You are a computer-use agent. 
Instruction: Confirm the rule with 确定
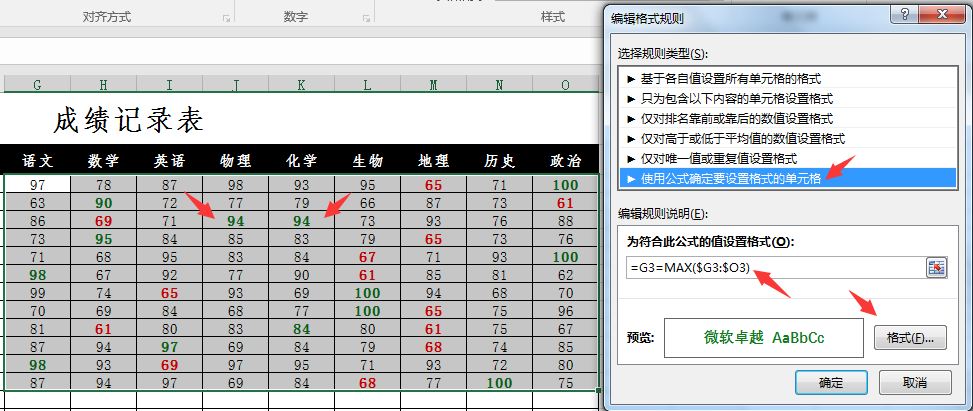point(831,382)
